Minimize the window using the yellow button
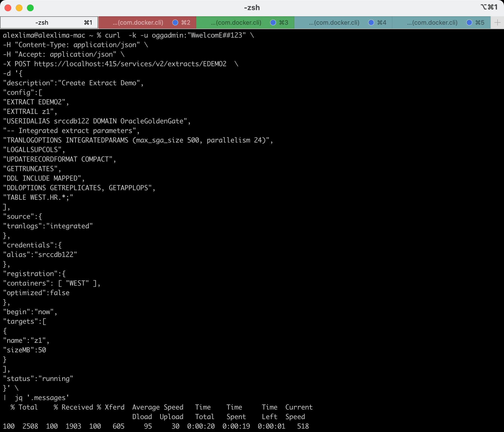The width and height of the screenshot is (504, 432). click(x=19, y=8)
